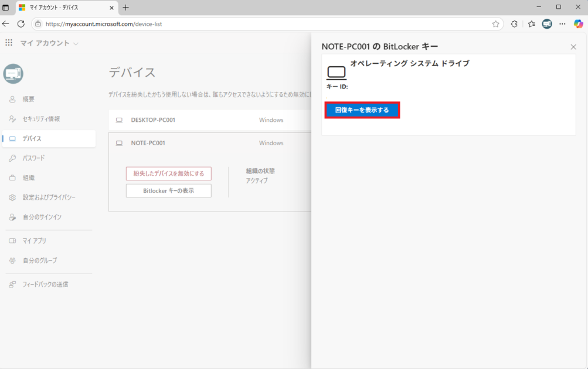Viewport: 588px width, 369px height.
Task: Open 概要 in the sidebar
Action: click(x=49, y=99)
